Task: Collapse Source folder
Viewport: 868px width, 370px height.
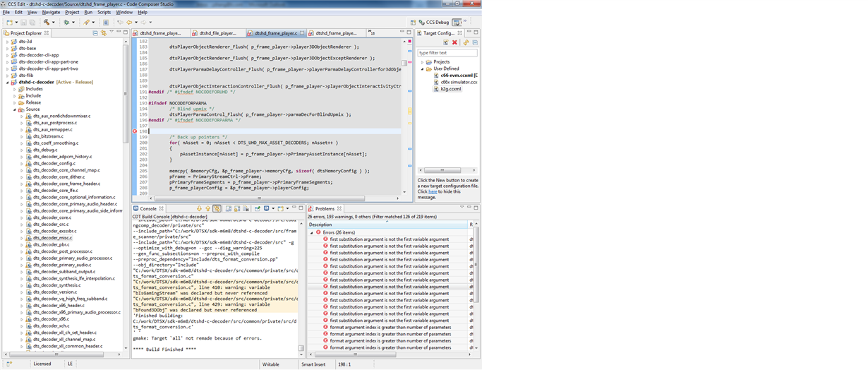Action: [14, 109]
